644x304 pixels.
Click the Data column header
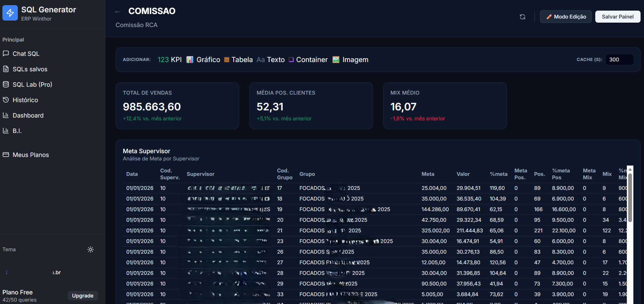coord(132,174)
